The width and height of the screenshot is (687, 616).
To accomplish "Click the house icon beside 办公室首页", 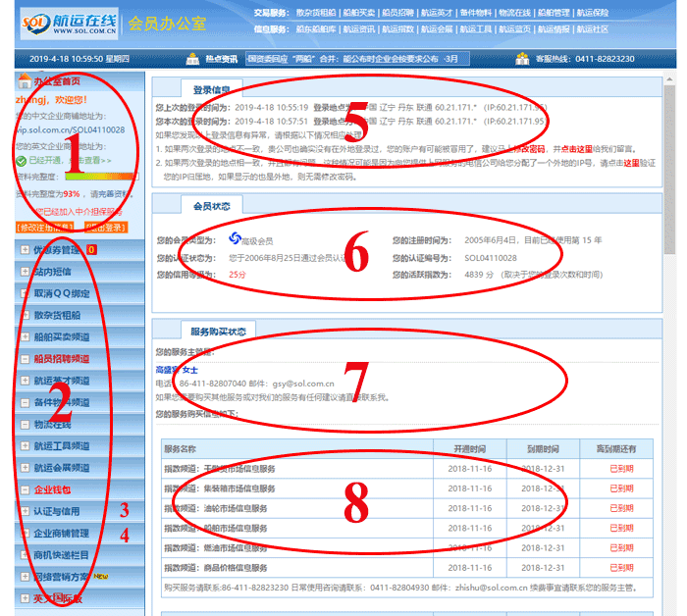I will 25,81.
